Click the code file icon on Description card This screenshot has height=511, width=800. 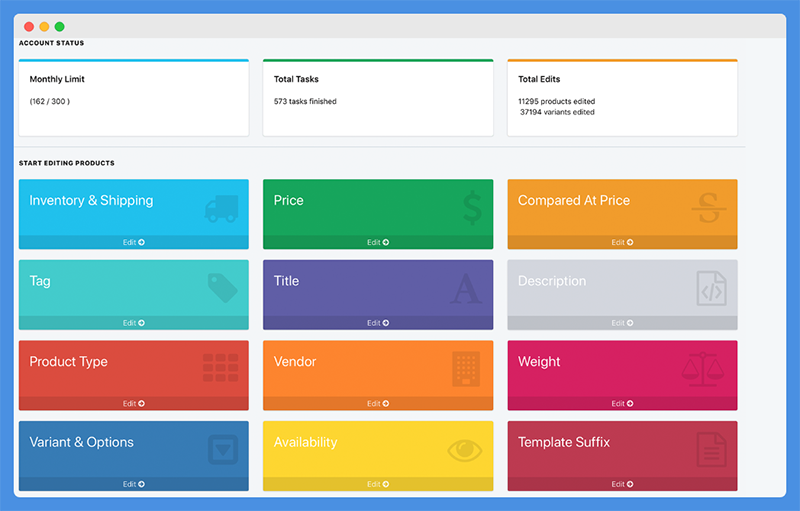coord(712,289)
